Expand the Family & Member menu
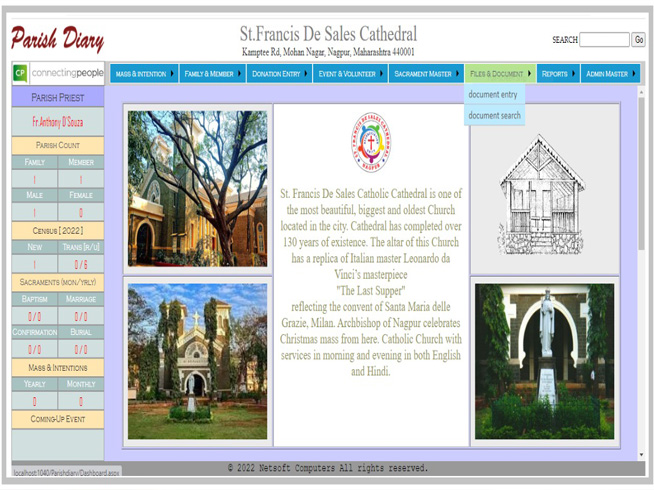Image resolution: width=654 pixels, height=490 pixels. tap(213, 74)
